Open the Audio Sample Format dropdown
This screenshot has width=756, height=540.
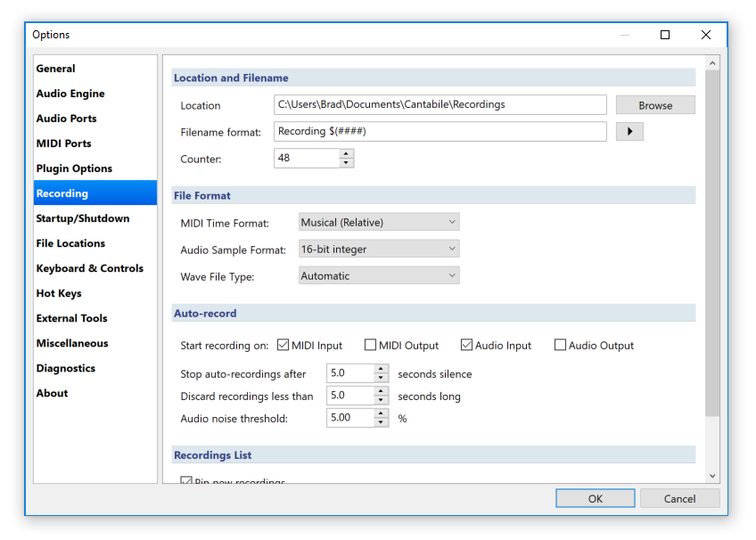pyautogui.click(x=379, y=249)
